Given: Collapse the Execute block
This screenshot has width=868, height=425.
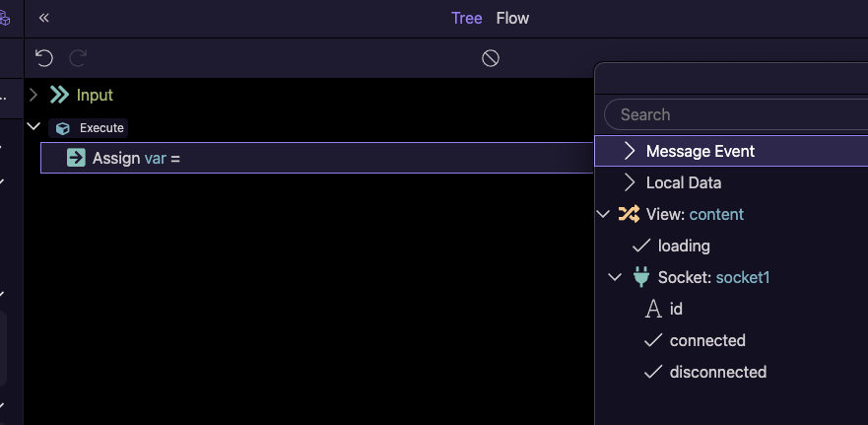Looking at the screenshot, I should pos(33,127).
